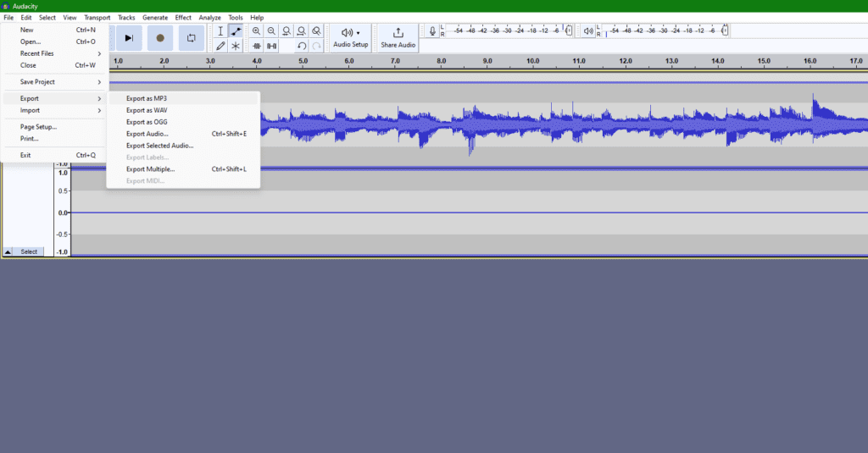
Task: Open the Tools menu
Action: click(236, 18)
